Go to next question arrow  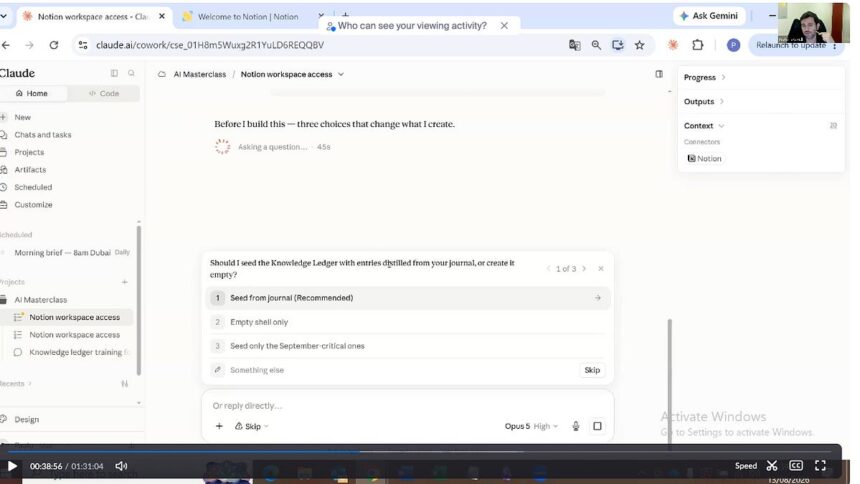coord(584,269)
